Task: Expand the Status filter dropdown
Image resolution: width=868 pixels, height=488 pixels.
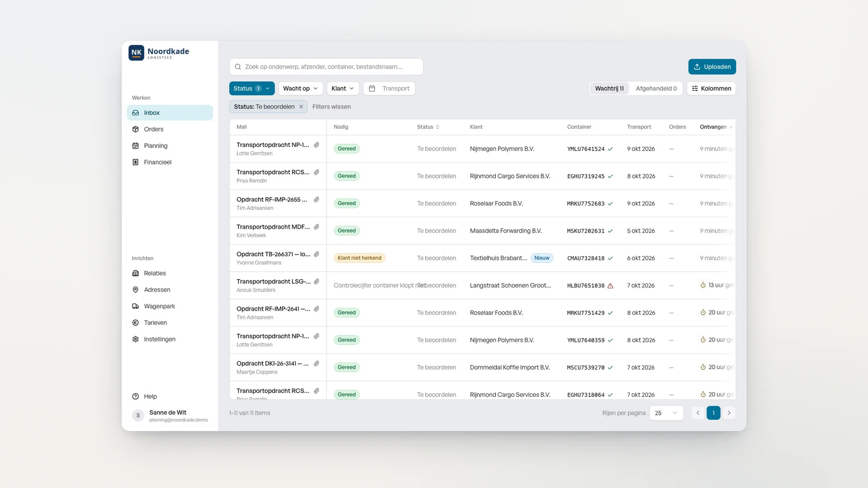Action: tap(252, 88)
